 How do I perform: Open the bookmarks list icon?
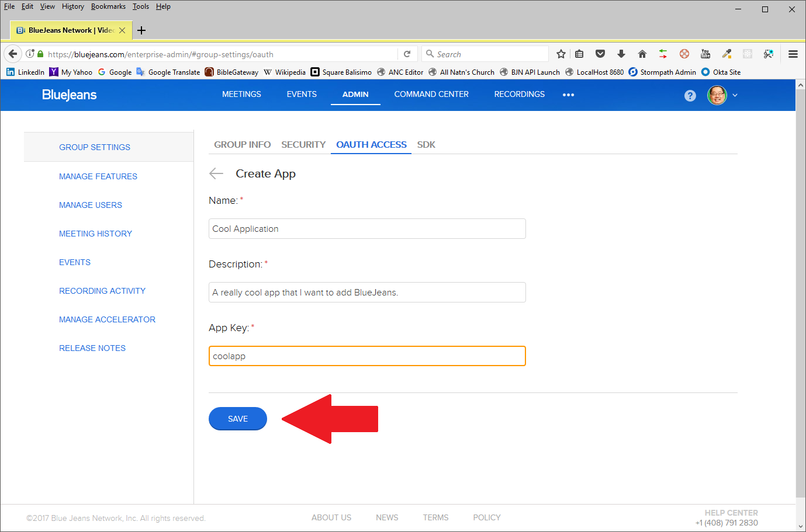point(579,54)
